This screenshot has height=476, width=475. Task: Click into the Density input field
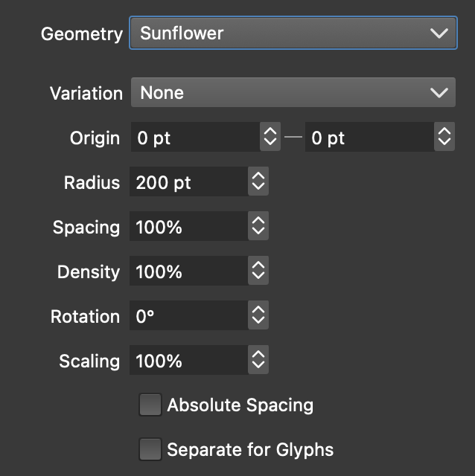tap(188, 271)
